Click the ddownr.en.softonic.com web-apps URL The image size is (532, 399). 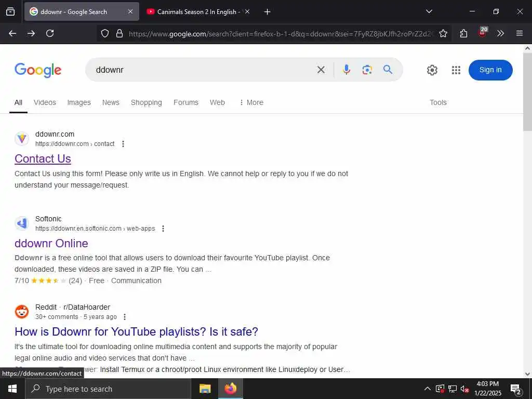point(95,229)
